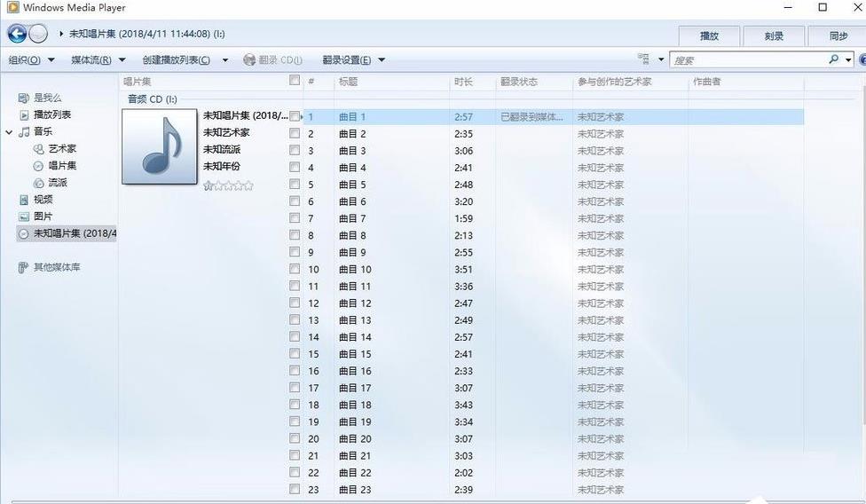The width and height of the screenshot is (866, 504).
Task: Open the 翻录设置(E) dropdown menu
Action: coord(353,59)
